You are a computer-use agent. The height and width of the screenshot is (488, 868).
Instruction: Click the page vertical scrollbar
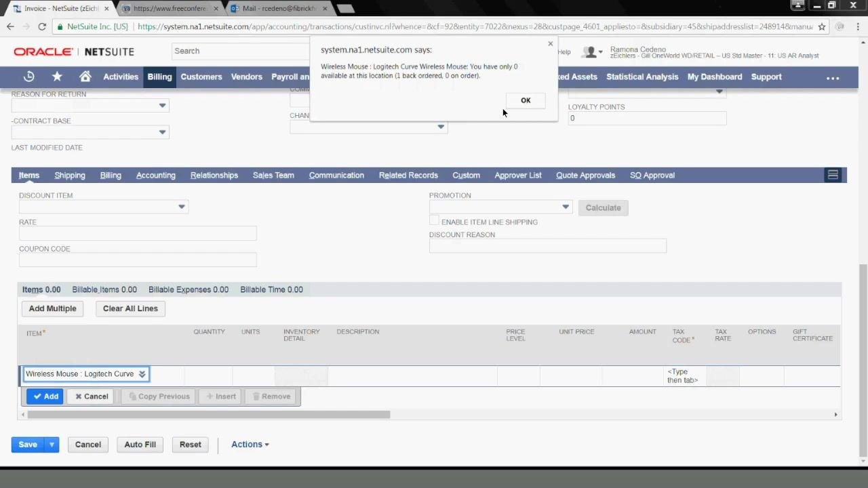[x=863, y=359]
